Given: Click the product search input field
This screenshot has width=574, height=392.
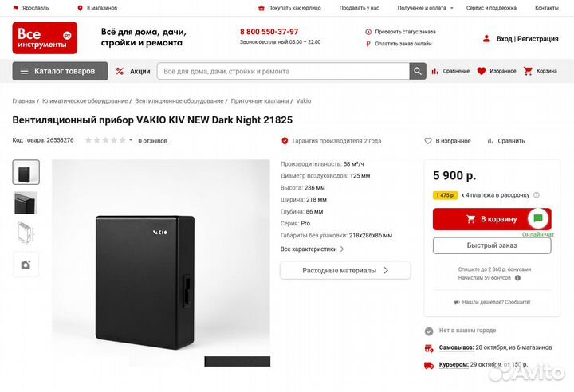Looking at the screenshot, I should (283, 71).
